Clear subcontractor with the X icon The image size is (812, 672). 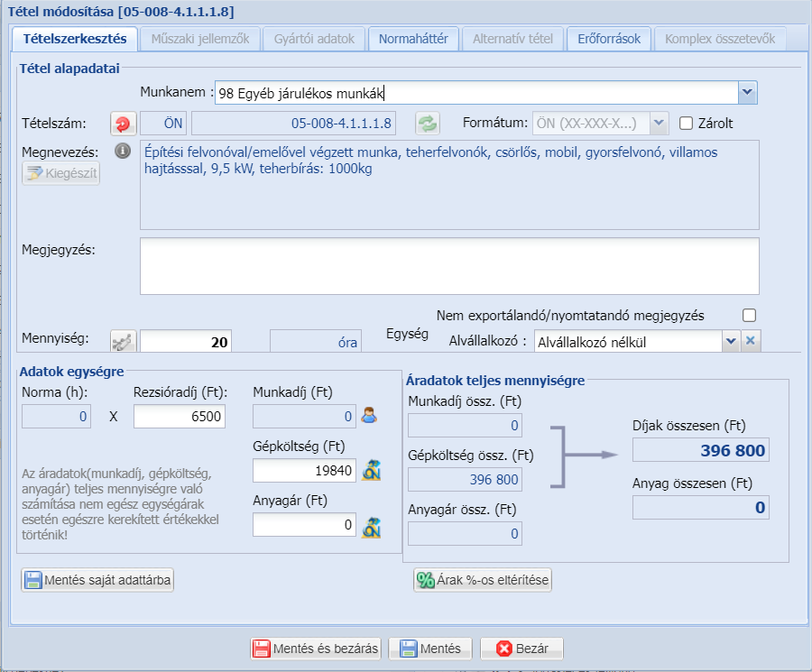pos(752,341)
